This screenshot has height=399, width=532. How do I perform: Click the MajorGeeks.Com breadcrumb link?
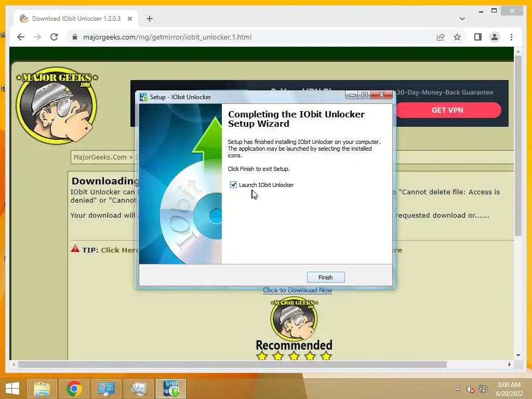(100, 157)
